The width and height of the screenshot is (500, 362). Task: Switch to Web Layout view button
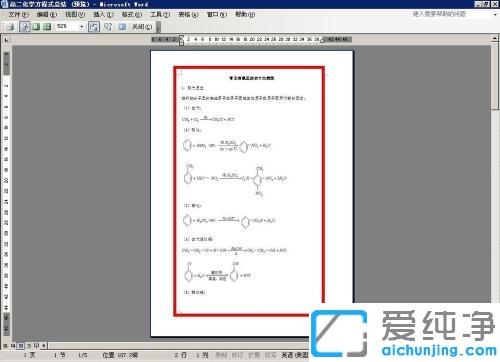(13, 345)
